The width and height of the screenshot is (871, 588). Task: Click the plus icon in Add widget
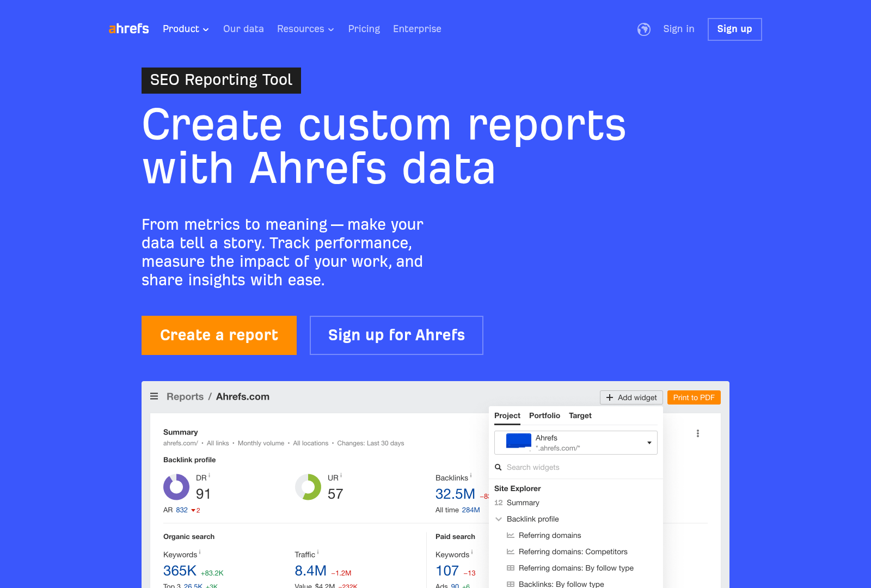(x=610, y=397)
